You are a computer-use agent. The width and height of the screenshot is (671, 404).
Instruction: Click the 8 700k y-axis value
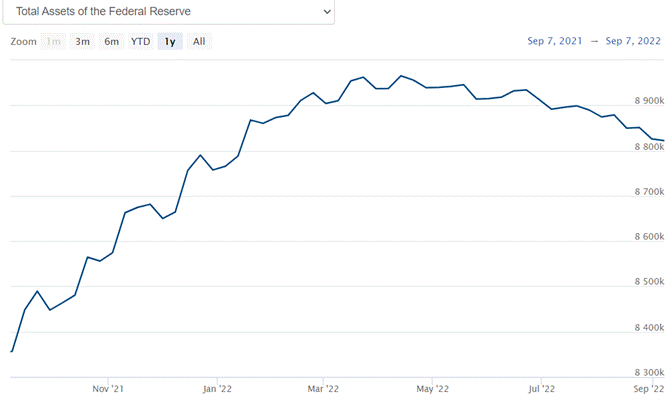click(x=649, y=192)
